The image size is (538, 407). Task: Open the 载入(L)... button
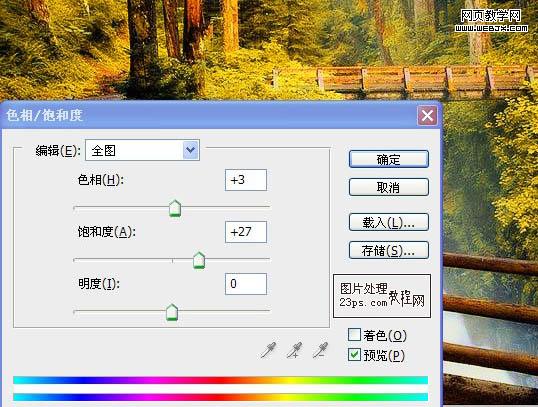(x=389, y=222)
